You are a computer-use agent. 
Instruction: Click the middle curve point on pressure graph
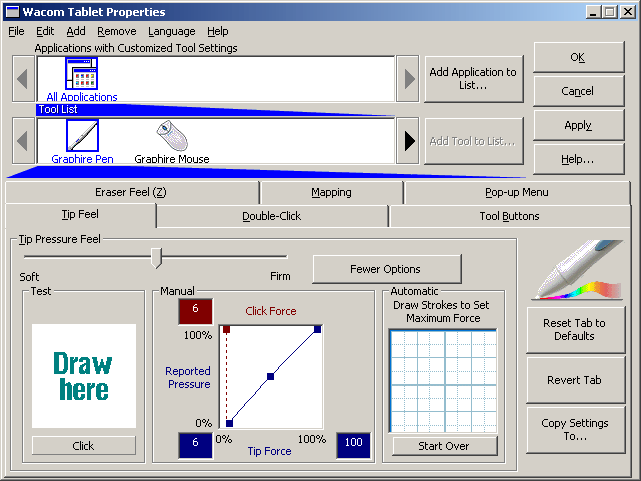pos(270,376)
